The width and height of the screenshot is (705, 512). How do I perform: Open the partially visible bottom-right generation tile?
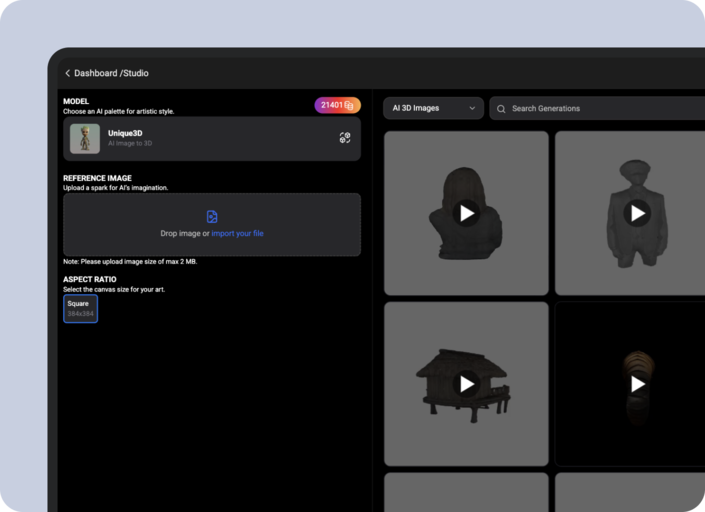pyautogui.click(x=630, y=492)
